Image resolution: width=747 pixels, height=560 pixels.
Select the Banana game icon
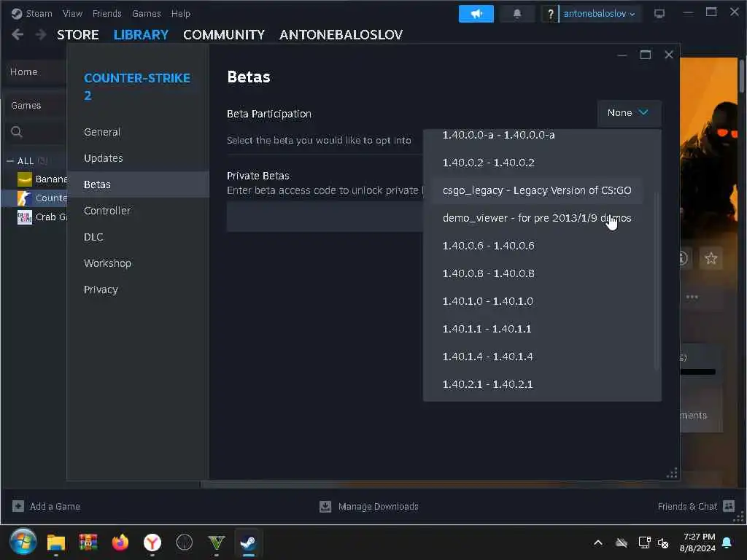[24, 179]
